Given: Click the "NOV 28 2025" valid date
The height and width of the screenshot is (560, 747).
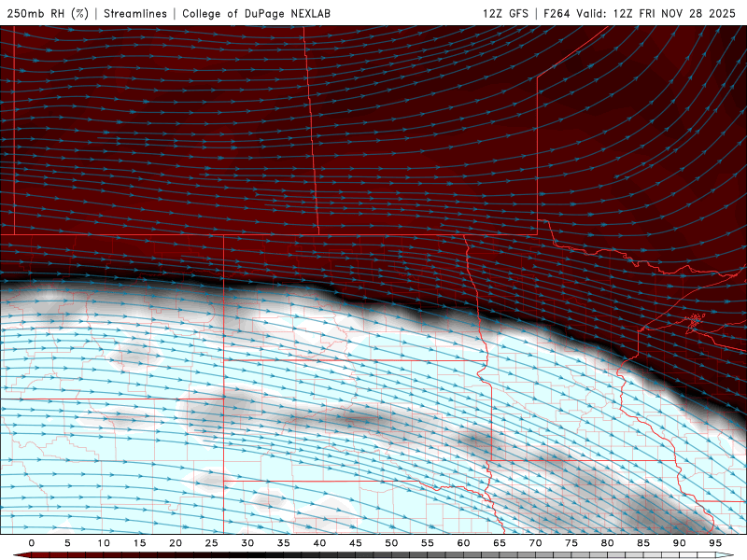Looking at the screenshot, I should (698, 13).
